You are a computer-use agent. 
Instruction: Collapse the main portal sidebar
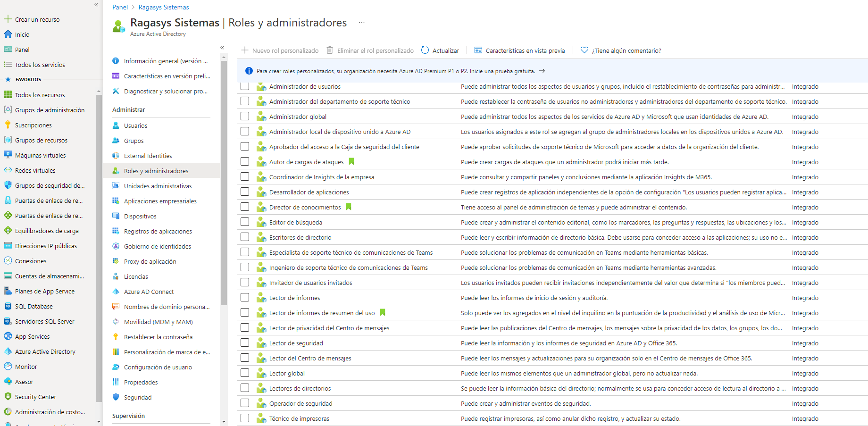tap(96, 5)
